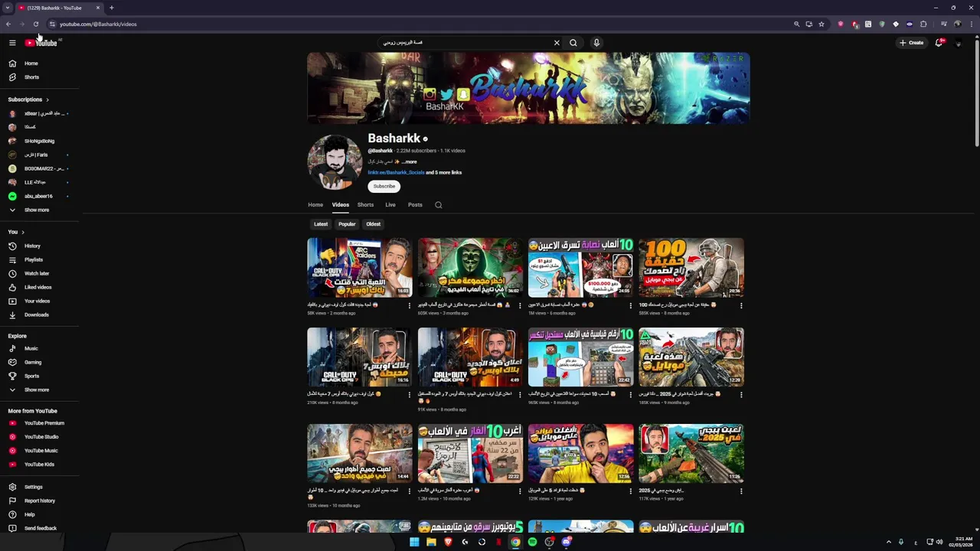Click Send feedback
This screenshot has height=551, width=980.
coord(40,528)
